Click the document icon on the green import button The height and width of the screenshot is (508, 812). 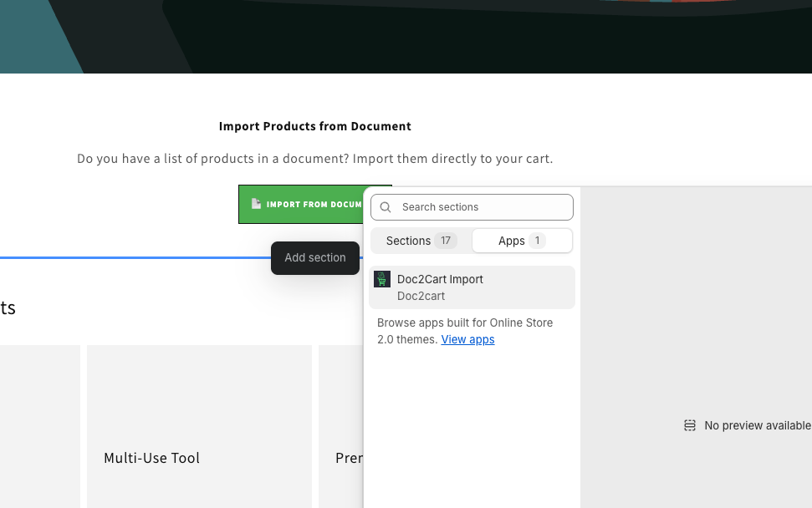click(x=256, y=203)
